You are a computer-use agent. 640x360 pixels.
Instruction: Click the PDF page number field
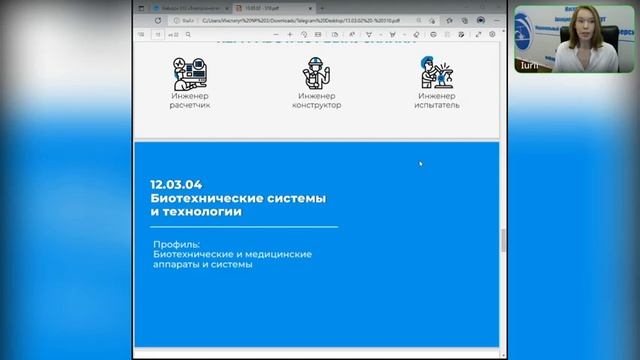tap(158, 35)
